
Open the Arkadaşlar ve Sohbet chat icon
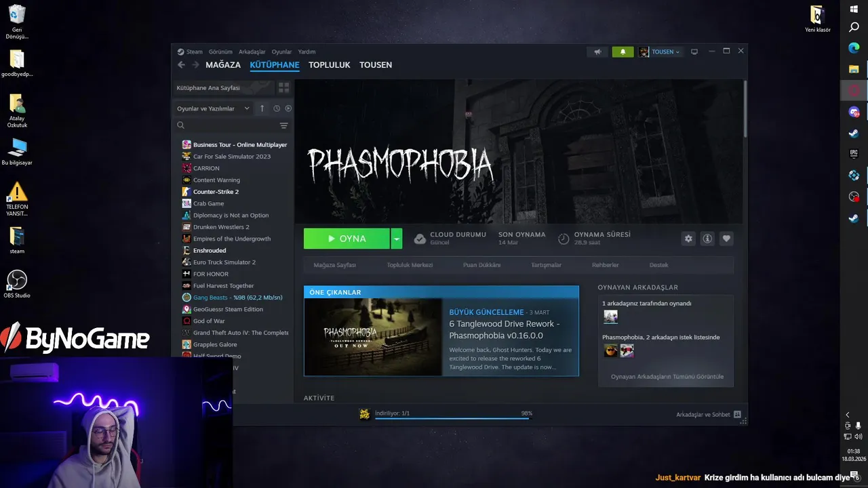(x=737, y=414)
